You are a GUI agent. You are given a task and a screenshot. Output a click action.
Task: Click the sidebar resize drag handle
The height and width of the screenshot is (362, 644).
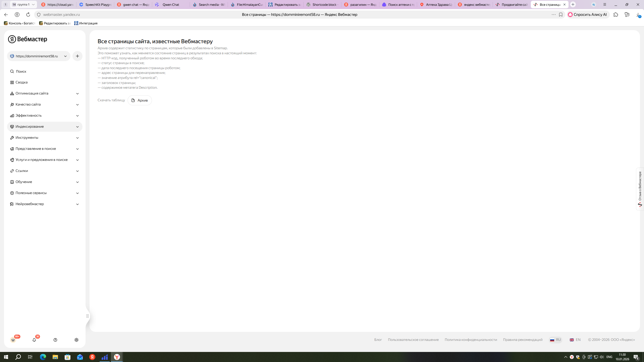point(88,316)
